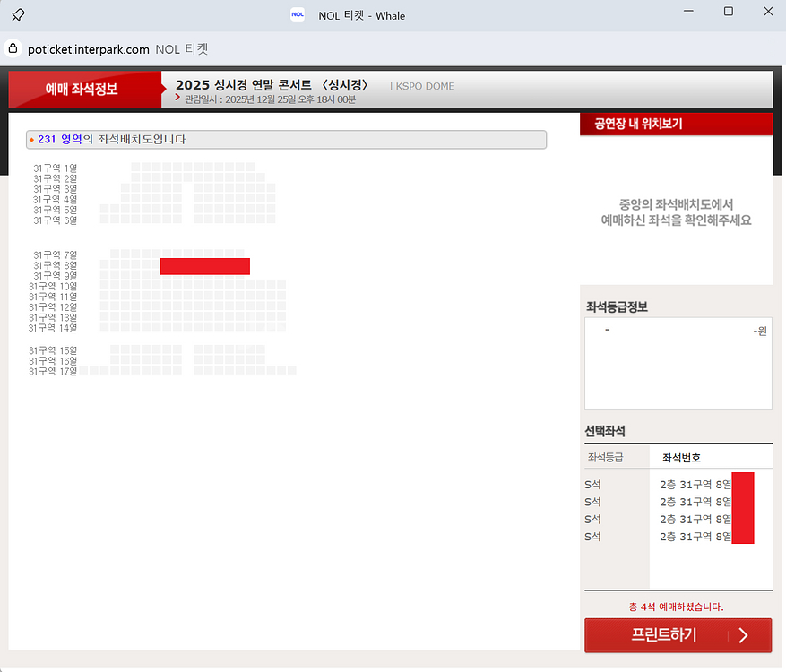Select the 예매 좌석정보 header tab
786x672 pixels.
point(82,89)
